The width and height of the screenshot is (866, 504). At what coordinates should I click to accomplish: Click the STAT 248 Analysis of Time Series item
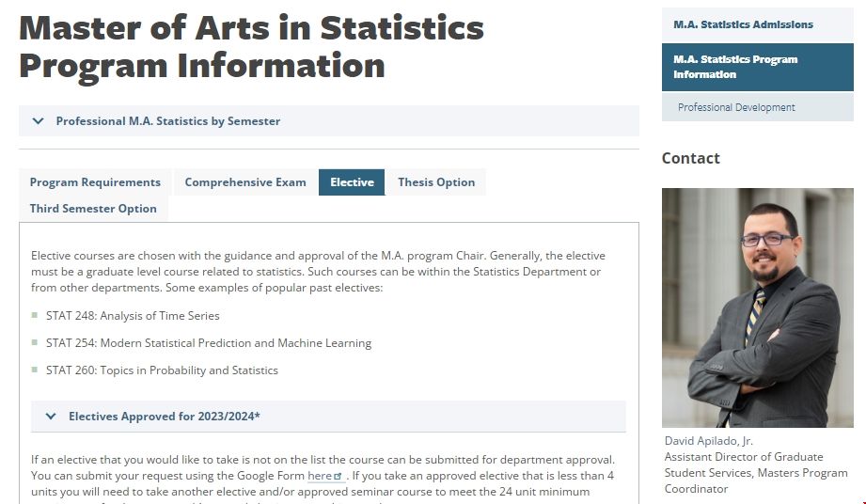[x=133, y=316]
